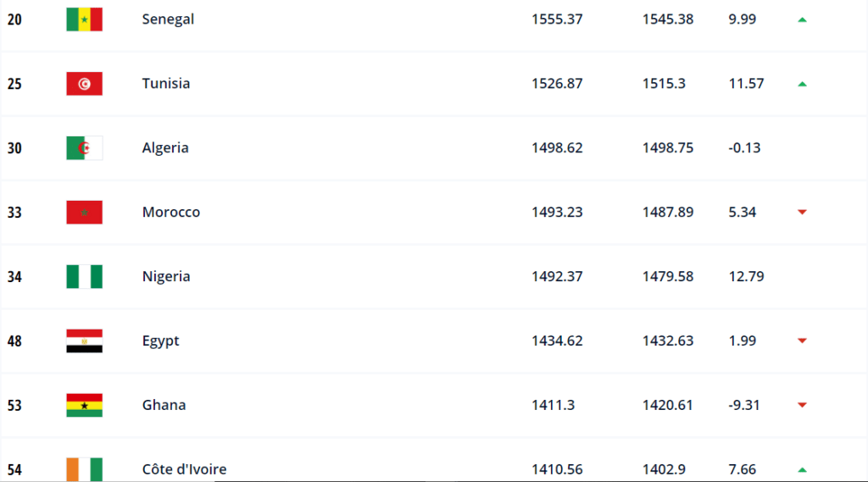Click the Morocco flag icon
868x482 pixels.
click(84, 212)
